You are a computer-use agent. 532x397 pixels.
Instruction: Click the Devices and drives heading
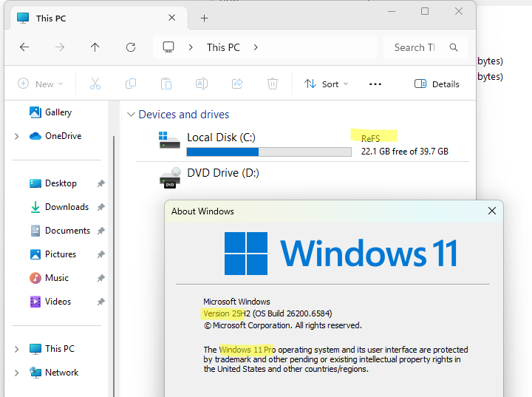[183, 115]
